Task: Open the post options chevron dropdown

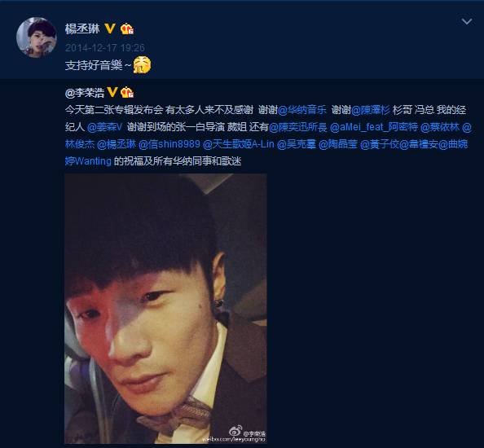Action: (466, 21)
